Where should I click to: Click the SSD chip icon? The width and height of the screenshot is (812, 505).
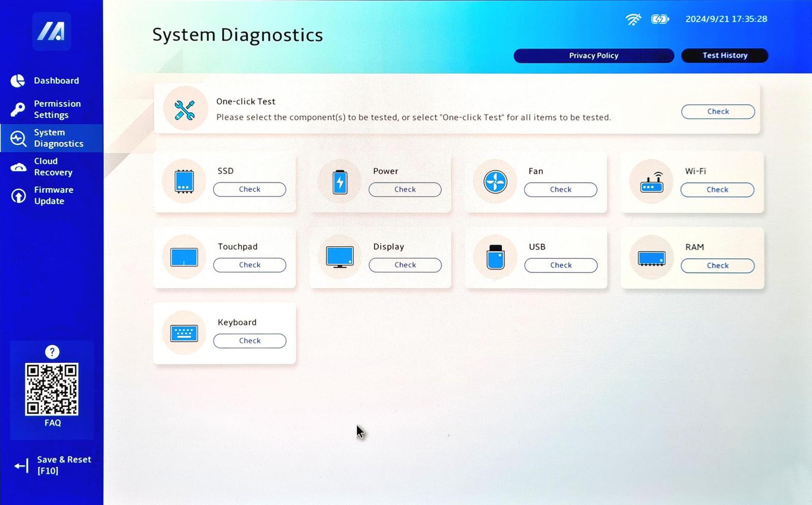(184, 181)
